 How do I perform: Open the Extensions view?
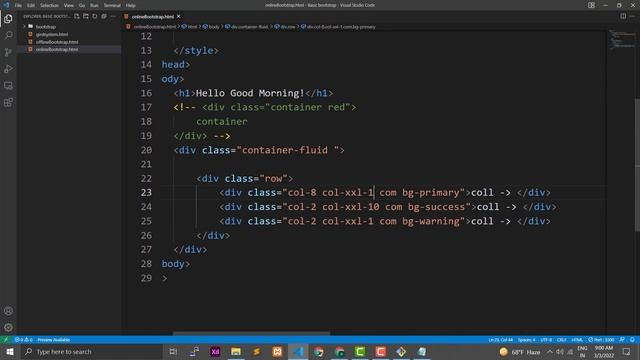(x=8, y=102)
